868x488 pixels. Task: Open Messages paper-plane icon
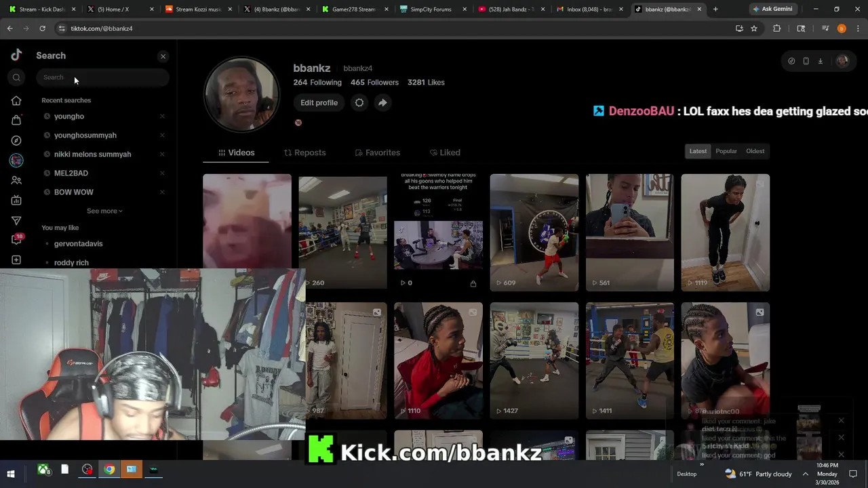16,220
